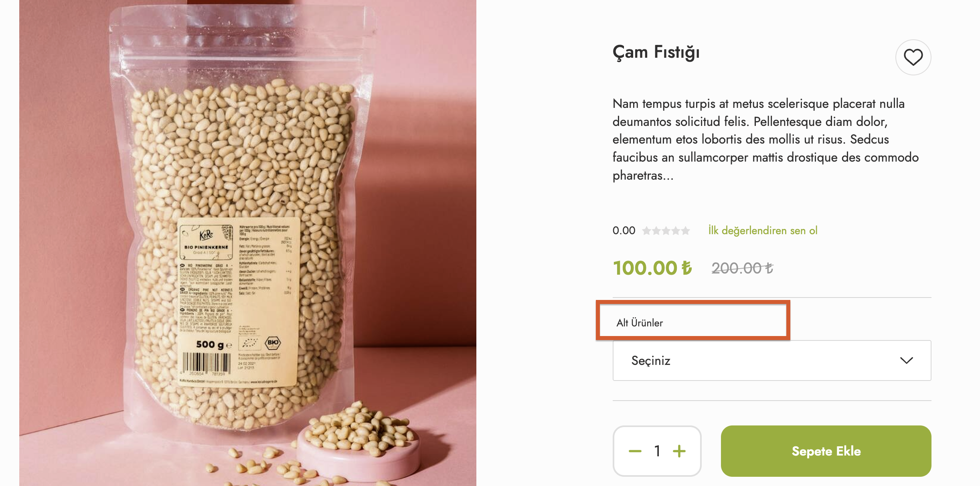This screenshot has height=486, width=980.
Task: Click the 100.00 ₺ discounted price
Action: (x=652, y=268)
